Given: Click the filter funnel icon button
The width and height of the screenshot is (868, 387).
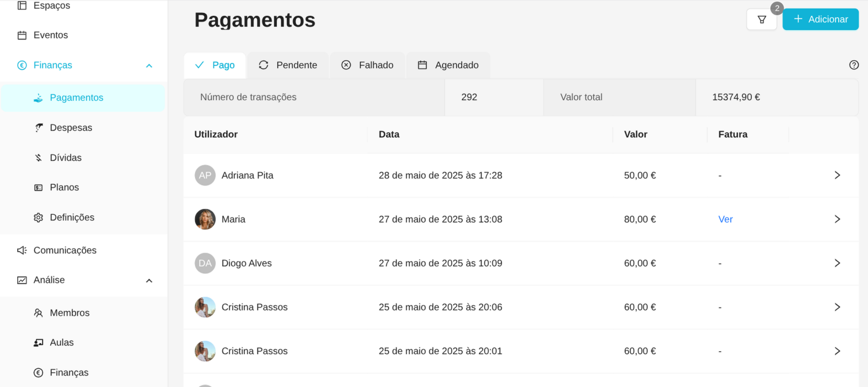Looking at the screenshot, I should 761,20.
